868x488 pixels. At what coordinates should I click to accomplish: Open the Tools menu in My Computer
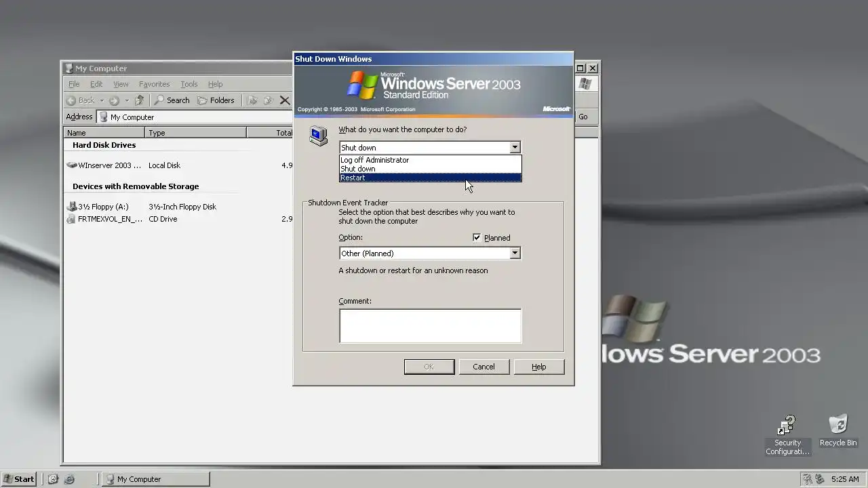[x=189, y=84]
